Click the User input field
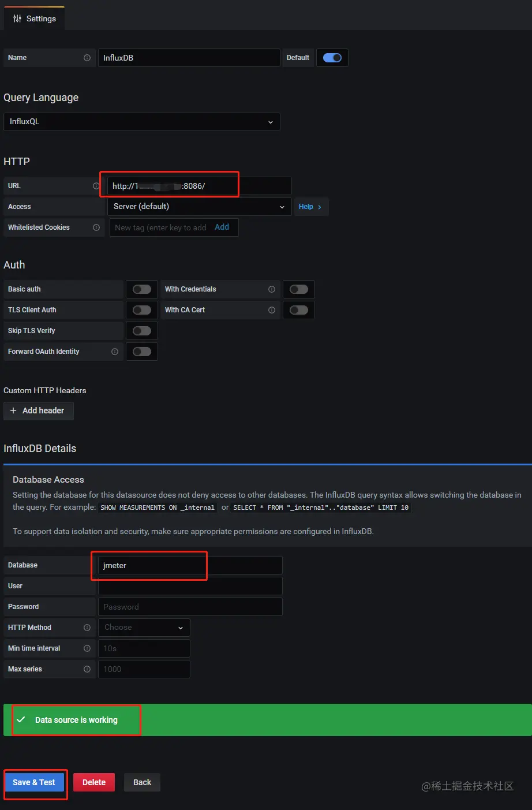Viewport: 532px width, 810px height. tap(190, 586)
